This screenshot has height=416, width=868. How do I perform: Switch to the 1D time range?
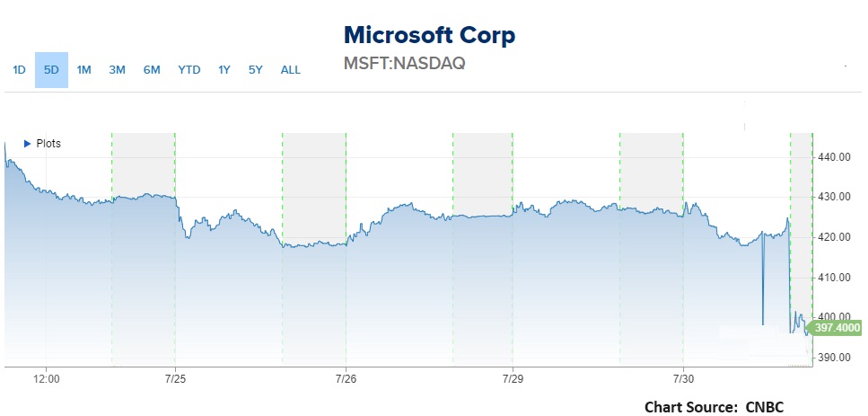click(19, 70)
